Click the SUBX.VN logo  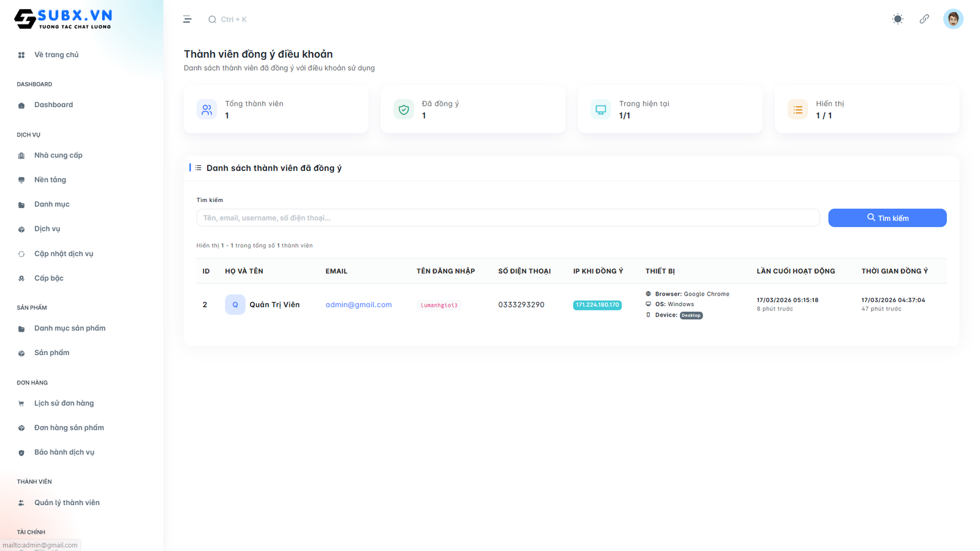64,19
